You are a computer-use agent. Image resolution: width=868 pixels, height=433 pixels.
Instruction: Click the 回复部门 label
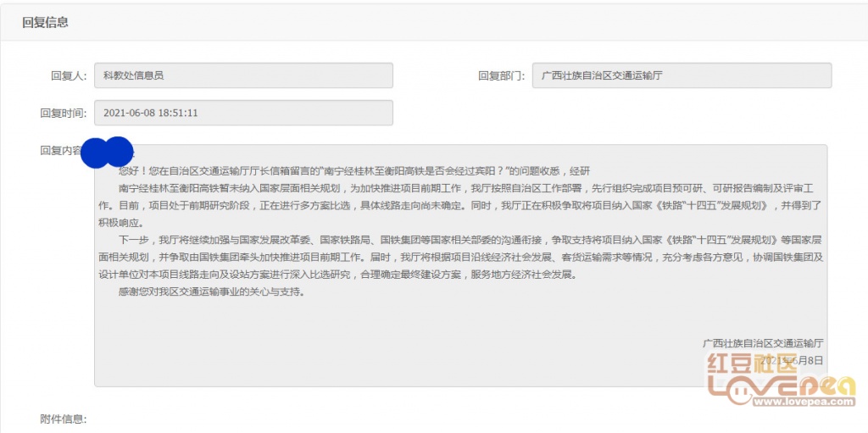point(503,75)
